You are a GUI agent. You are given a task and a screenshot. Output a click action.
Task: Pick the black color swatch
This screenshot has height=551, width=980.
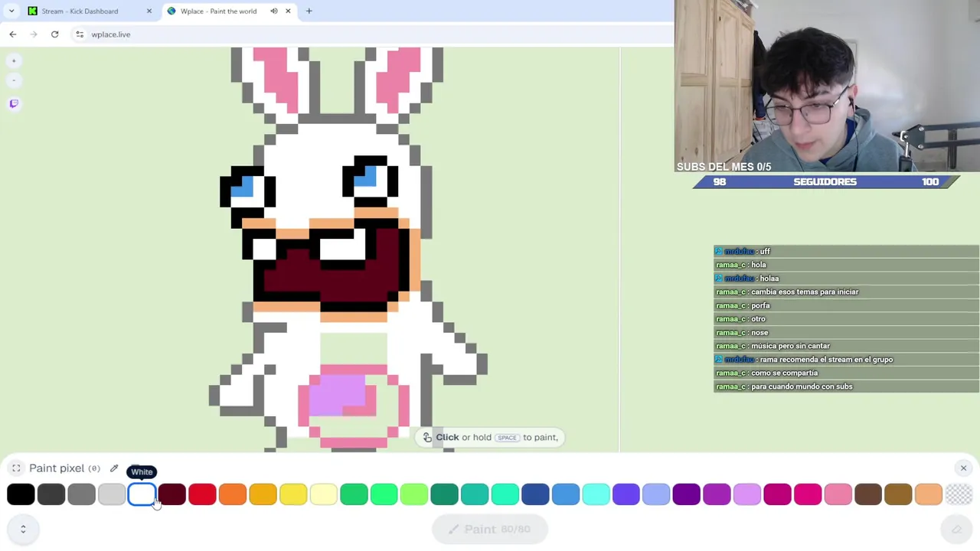pyautogui.click(x=21, y=494)
